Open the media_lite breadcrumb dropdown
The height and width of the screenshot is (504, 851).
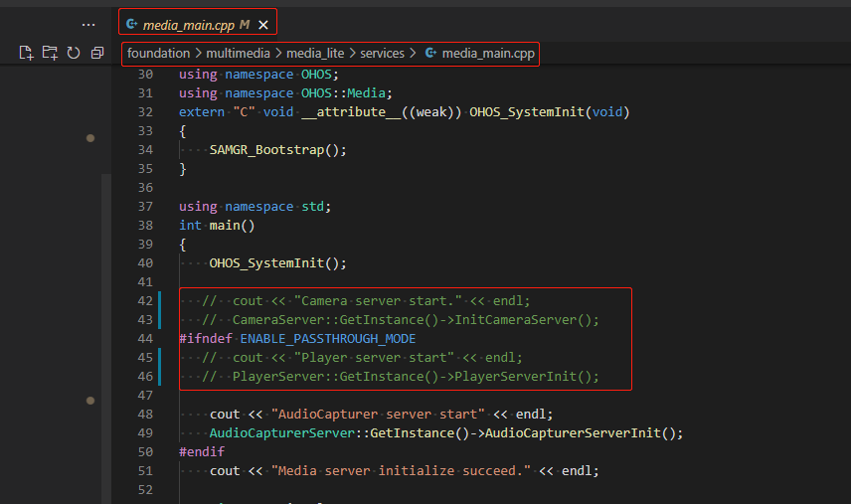[x=315, y=53]
